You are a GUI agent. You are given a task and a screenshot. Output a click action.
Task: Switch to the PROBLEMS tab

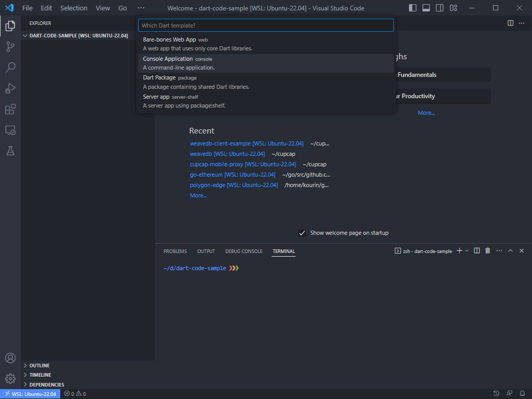point(175,251)
